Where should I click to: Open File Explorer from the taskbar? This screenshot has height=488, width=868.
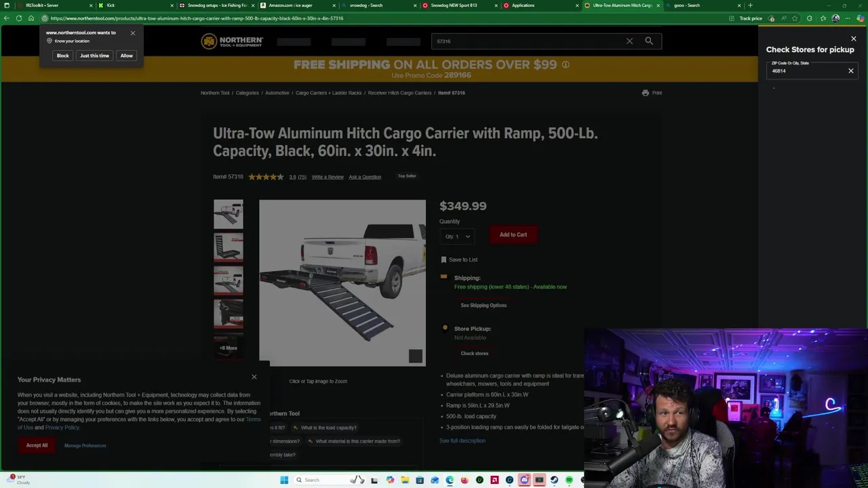(x=405, y=480)
